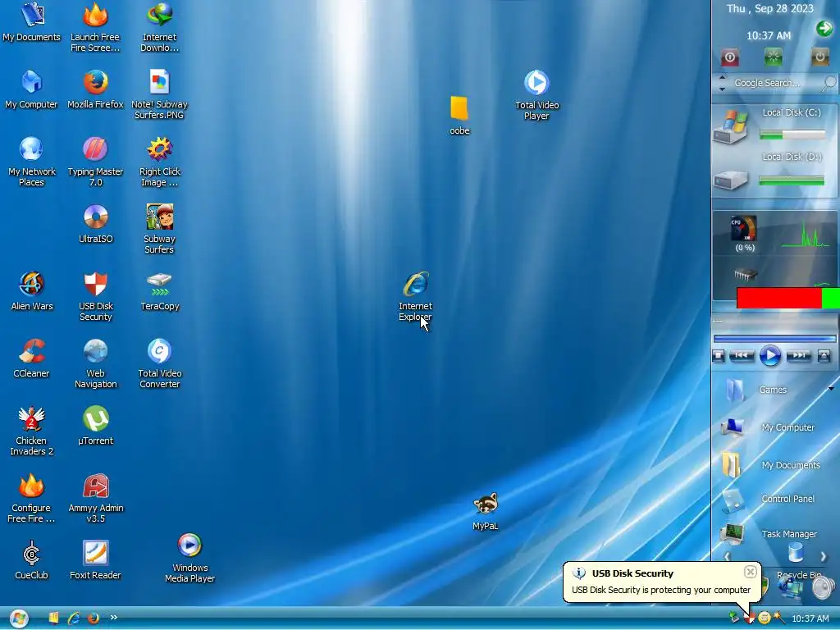Image resolution: width=840 pixels, height=630 pixels.
Task: Launch Mozilla Firefox from the desktop
Action: pos(95,89)
